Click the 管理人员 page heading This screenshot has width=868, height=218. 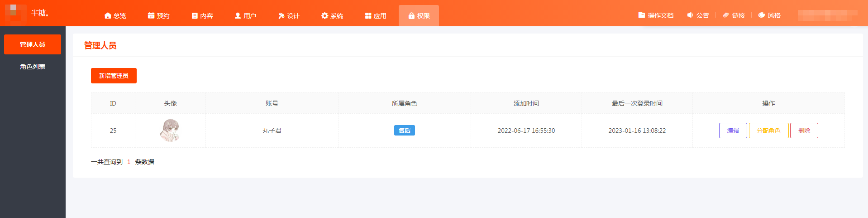[100, 45]
